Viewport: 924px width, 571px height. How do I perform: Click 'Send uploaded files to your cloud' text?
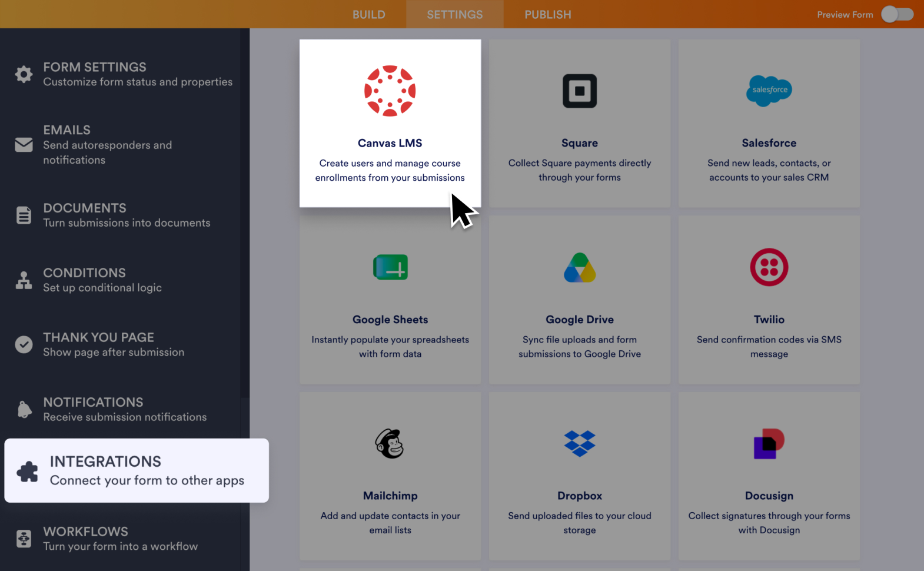pos(580,523)
